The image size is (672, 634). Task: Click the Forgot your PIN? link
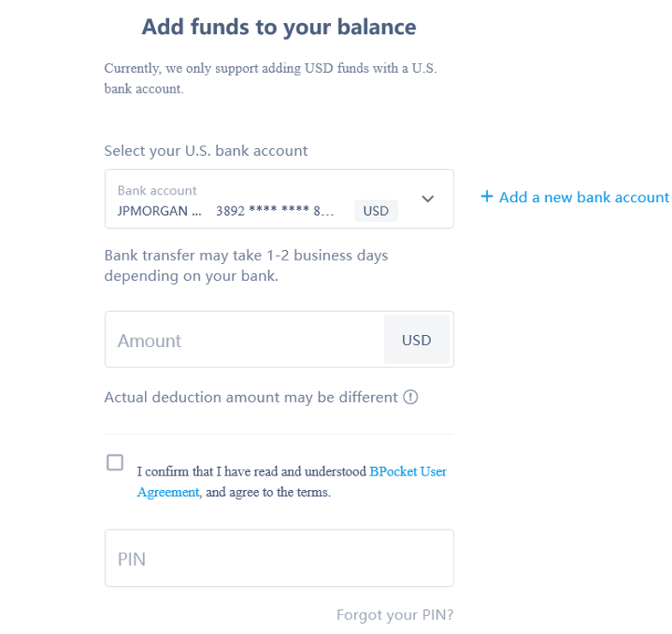pos(395,615)
